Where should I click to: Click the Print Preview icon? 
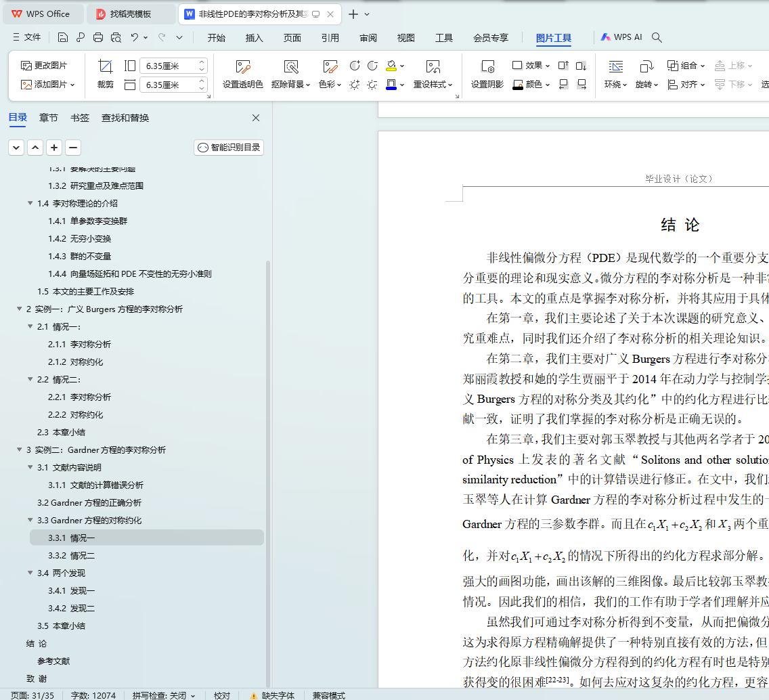[x=116, y=37]
